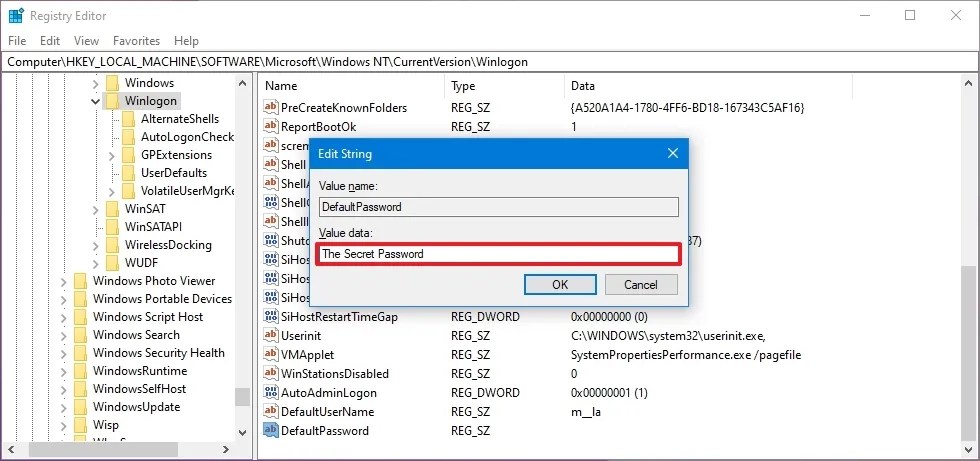Click the WindowsUpdate folder icon

tap(80, 407)
